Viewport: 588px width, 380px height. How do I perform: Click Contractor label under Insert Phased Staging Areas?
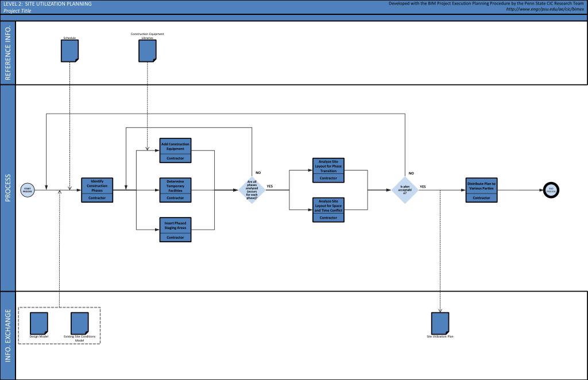tap(176, 238)
